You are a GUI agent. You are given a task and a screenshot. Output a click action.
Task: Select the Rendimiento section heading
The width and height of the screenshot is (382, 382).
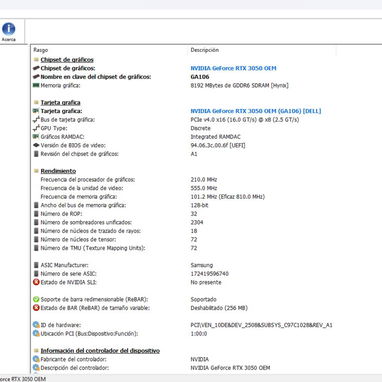tap(58, 171)
